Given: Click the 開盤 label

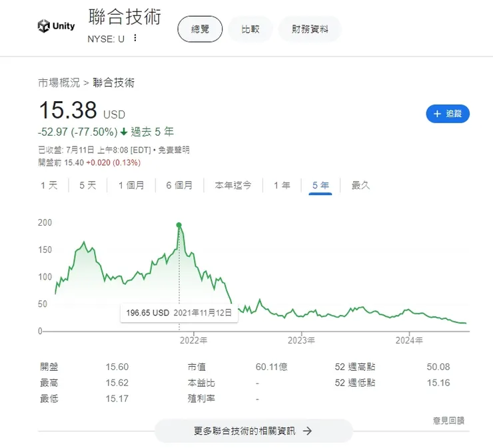Looking at the screenshot, I should [49, 367].
